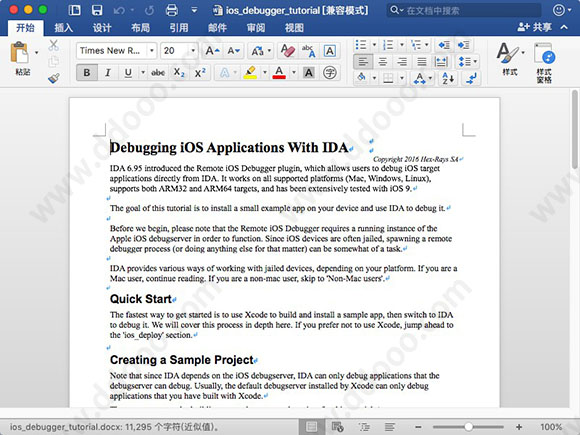Image resolution: width=580 pixels, height=435 pixels.
Task: Sort the text with the A-Z icon
Action: pyautogui.click(x=448, y=78)
